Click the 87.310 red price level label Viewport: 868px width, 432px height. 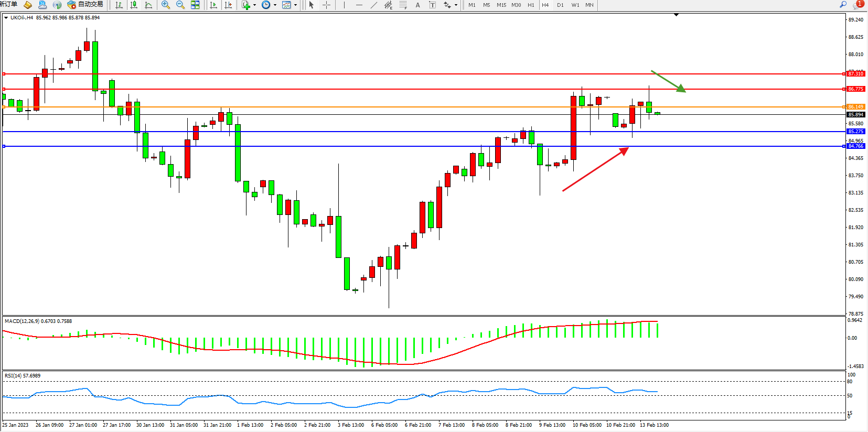tap(855, 74)
